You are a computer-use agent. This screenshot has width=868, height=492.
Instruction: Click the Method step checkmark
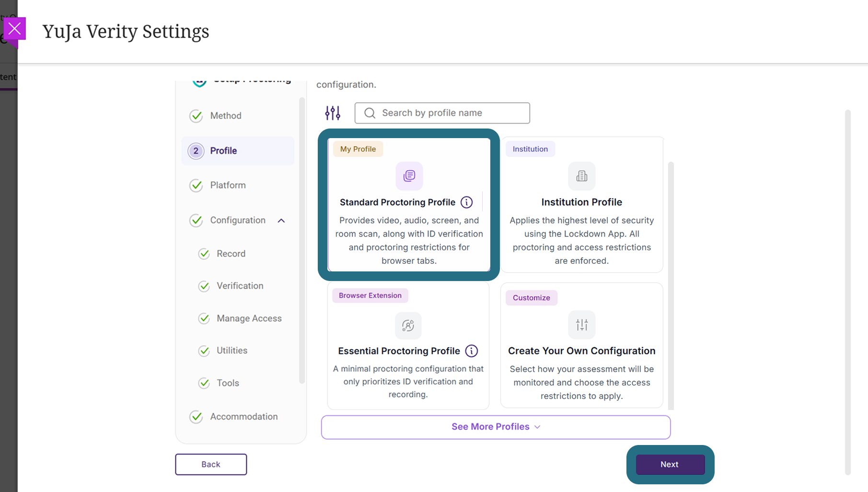[x=196, y=116]
